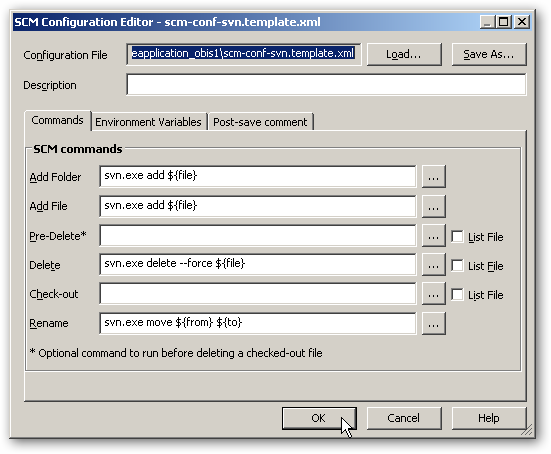551x454 pixels.
Task: Enable List File checkbox for Pre-Delete
Action: (x=457, y=236)
